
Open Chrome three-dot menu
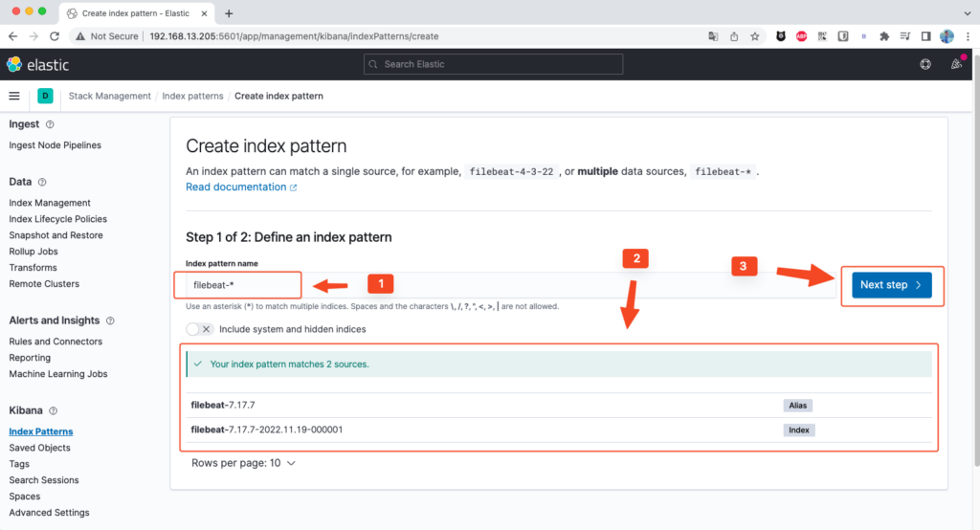(x=968, y=36)
